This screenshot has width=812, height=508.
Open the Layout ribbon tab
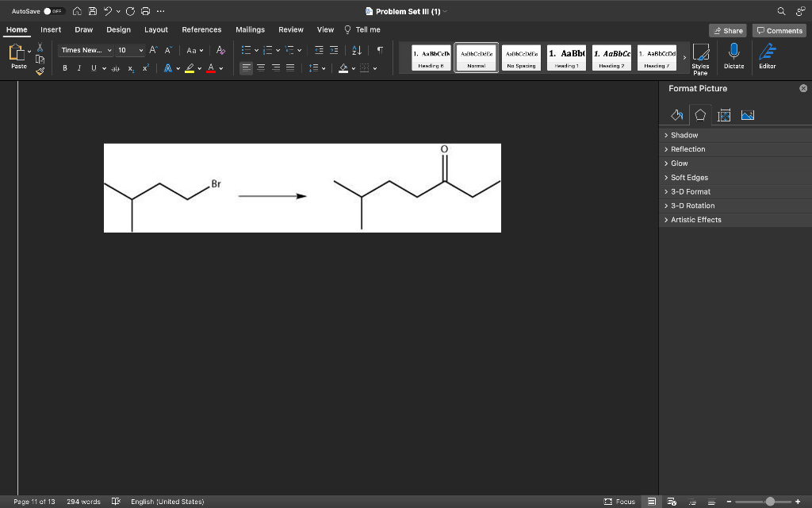[x=155, y=29]
